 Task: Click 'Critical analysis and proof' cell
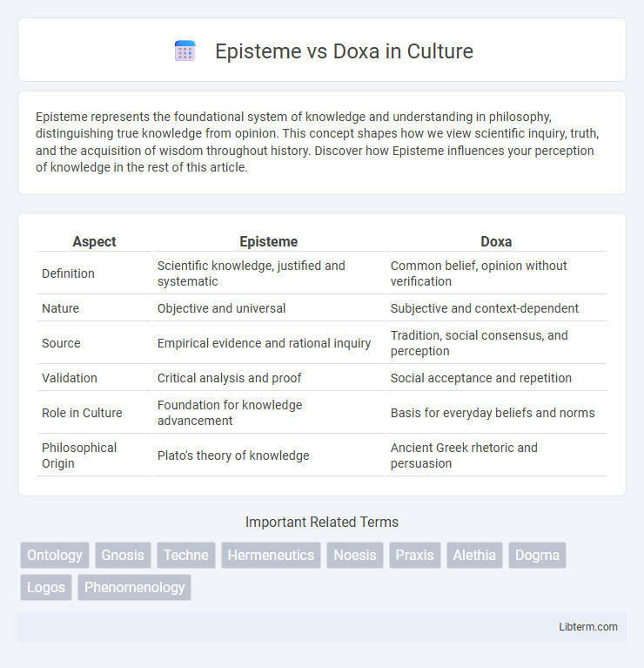(x=269, y=378)
